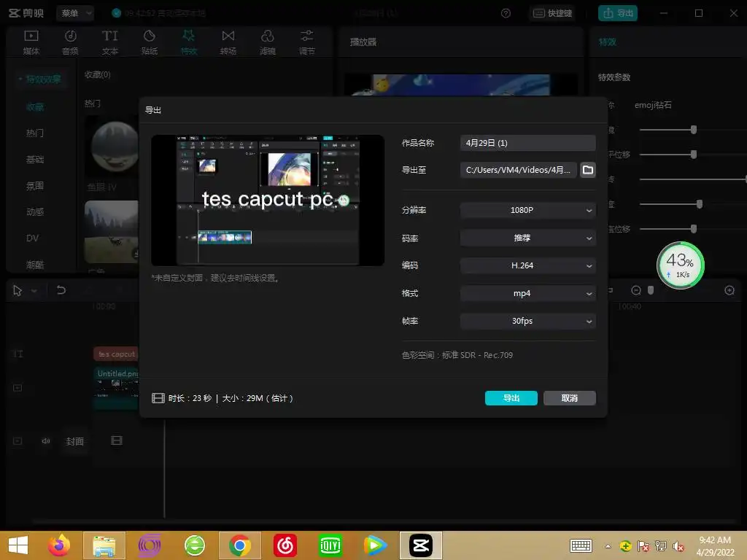Adjust the bottom 位移 parameter slider
The image size is (747, 560).
[x=694, y=229]
